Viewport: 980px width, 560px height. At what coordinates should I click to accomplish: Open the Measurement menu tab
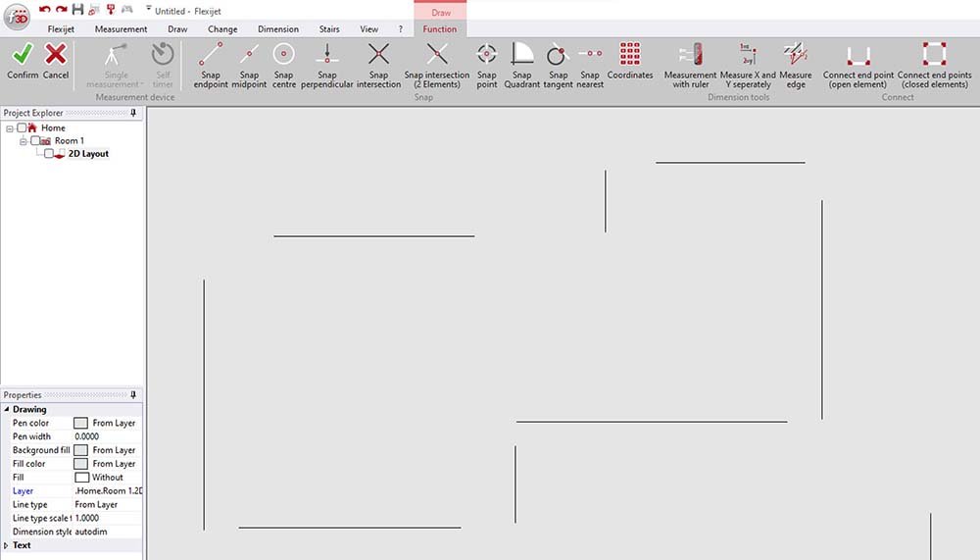click(x=121, y=28)
